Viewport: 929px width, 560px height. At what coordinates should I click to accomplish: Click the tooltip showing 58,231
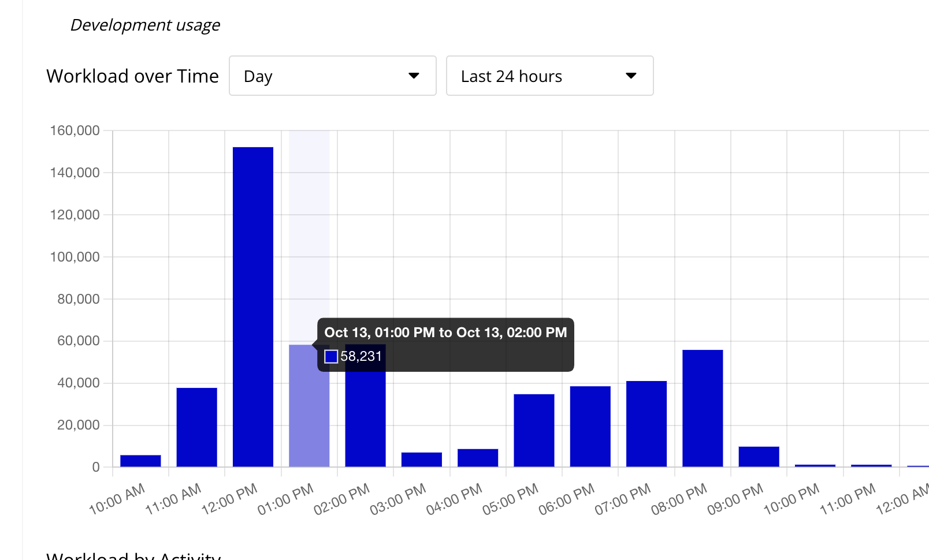tap(445, 345)
